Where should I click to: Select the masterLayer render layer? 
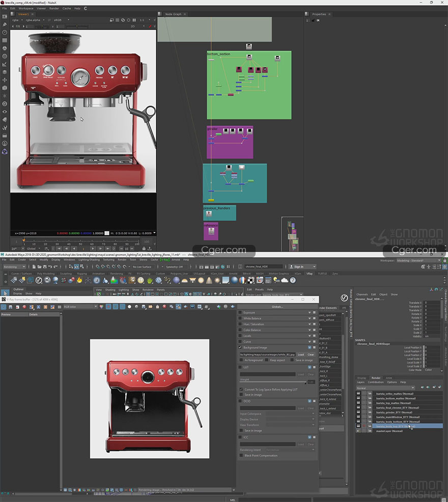pyautogui.click(x=399, y=431)
